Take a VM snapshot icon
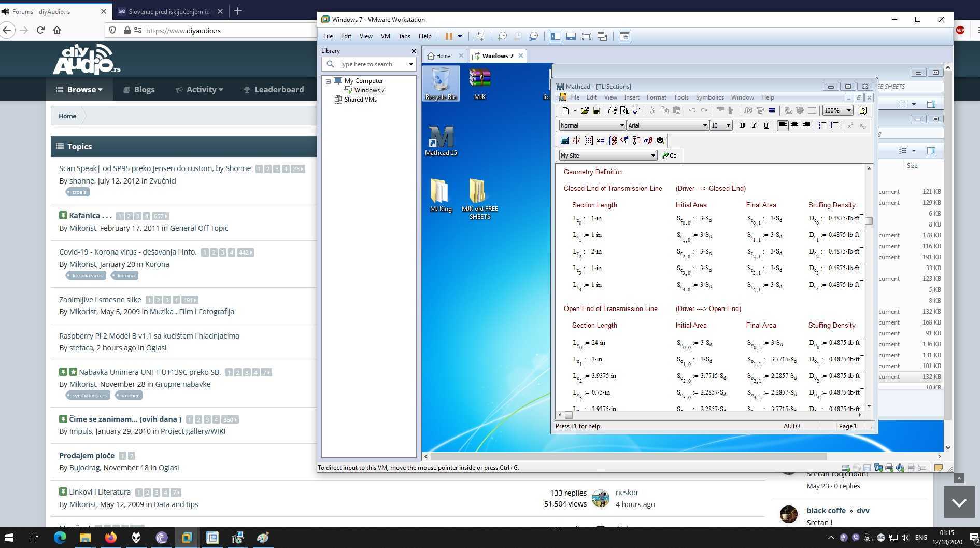980x548 pixels. pos(502,36)
